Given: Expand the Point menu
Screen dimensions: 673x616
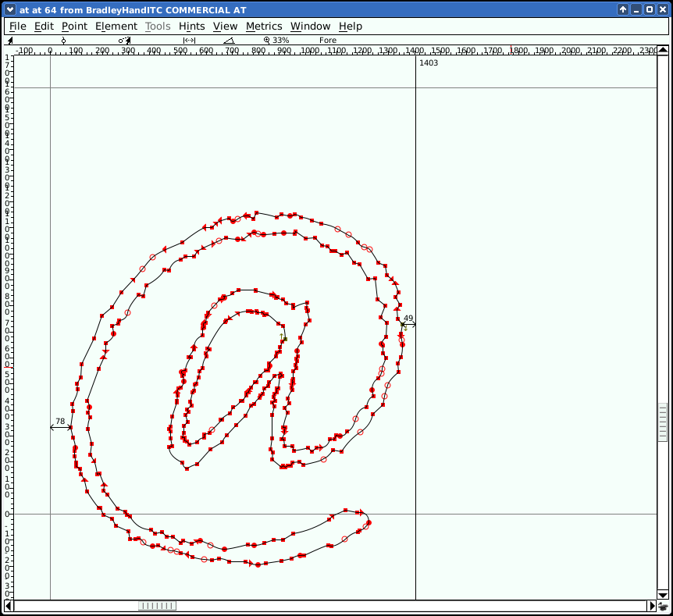Looking at the screenshot, I should tap(74, 26).
